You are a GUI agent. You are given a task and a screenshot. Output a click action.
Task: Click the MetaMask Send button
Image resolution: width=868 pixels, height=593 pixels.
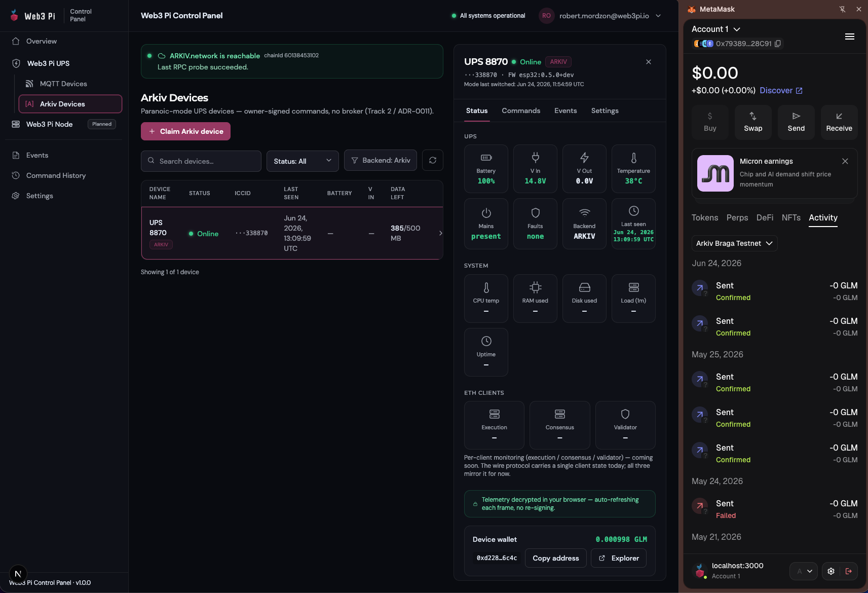click(796, 122)
